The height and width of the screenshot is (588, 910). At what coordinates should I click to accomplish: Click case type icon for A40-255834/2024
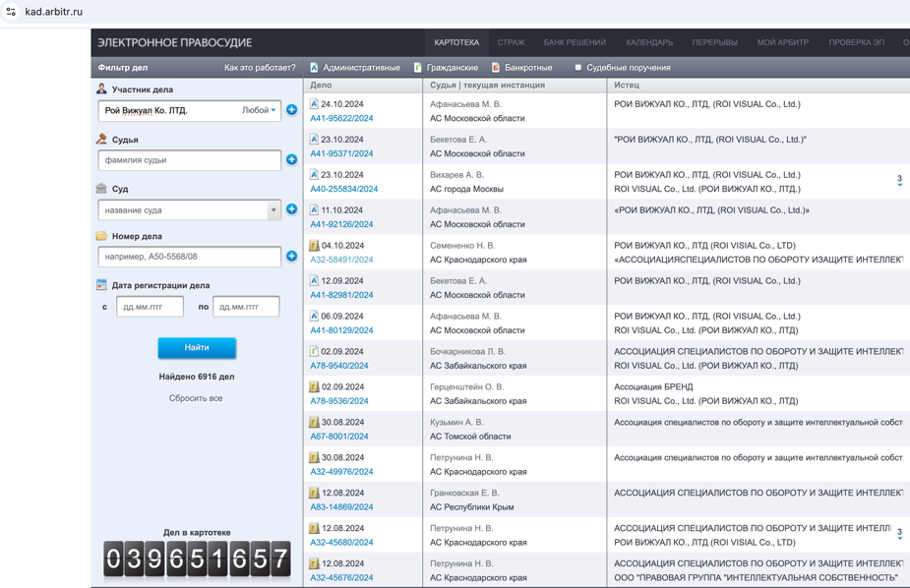point(314,175)
